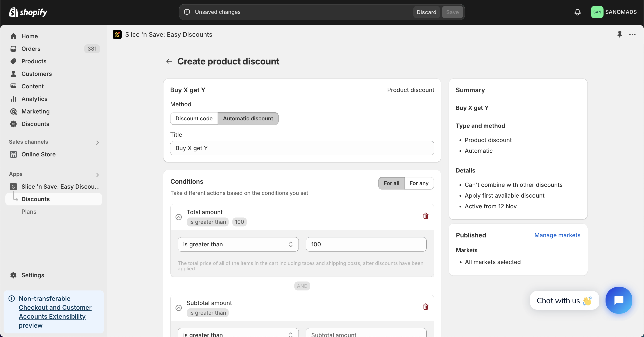Open the Manage markets link
Viewport: 644px width, 337px height.
pyautogui.click(x=557, y=235)
